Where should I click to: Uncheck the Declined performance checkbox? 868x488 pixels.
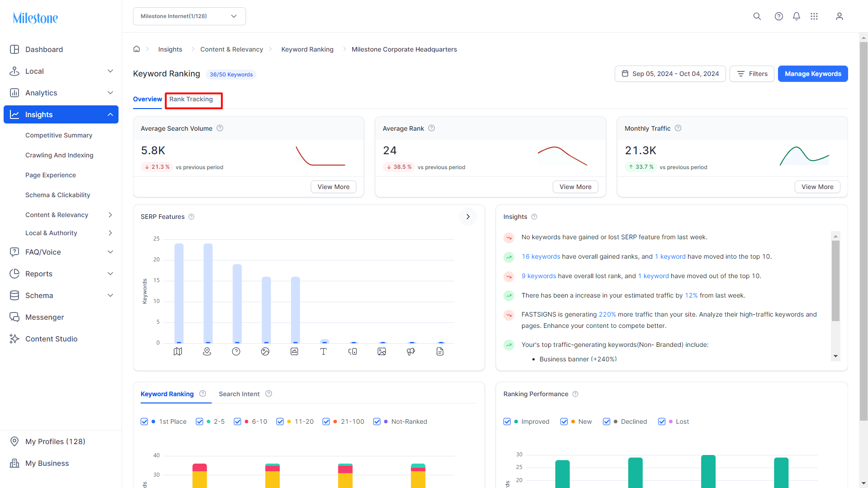point(607,422)
